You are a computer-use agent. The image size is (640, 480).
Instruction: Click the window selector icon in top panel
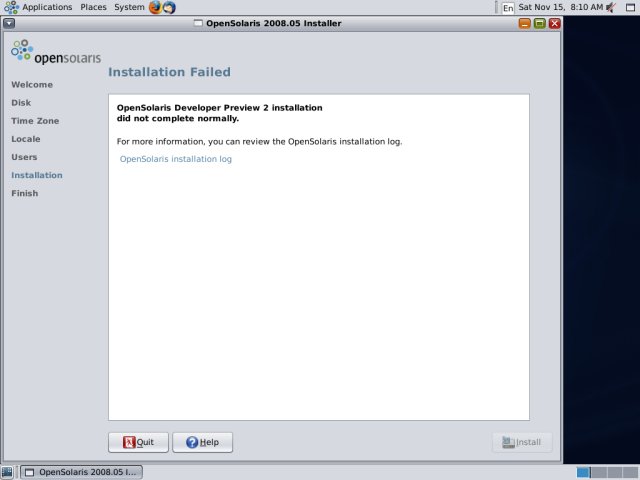click(631, 7)
